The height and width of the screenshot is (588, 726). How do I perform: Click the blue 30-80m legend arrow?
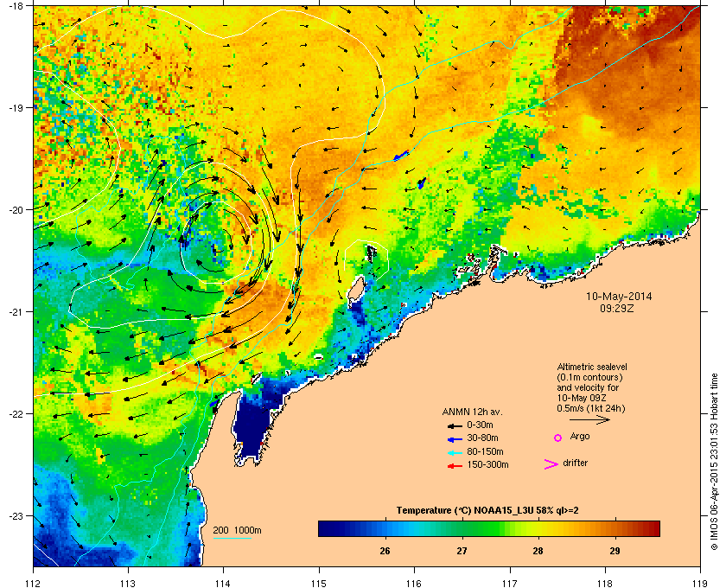[455, 438]
